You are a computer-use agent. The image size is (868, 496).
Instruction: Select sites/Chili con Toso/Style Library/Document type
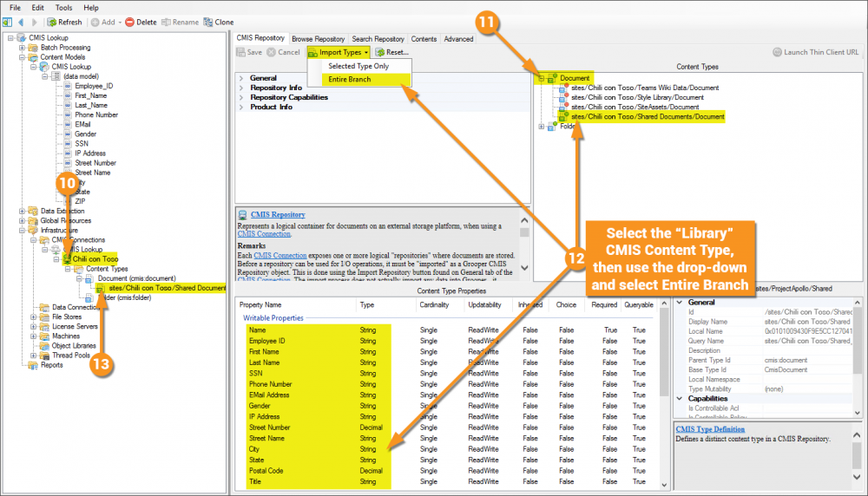(637, 97)
